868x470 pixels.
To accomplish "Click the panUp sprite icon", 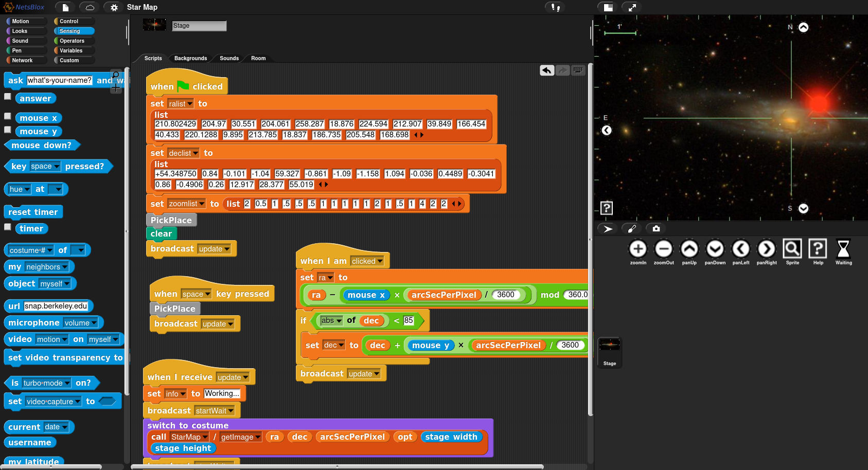I will coord(689,252).
